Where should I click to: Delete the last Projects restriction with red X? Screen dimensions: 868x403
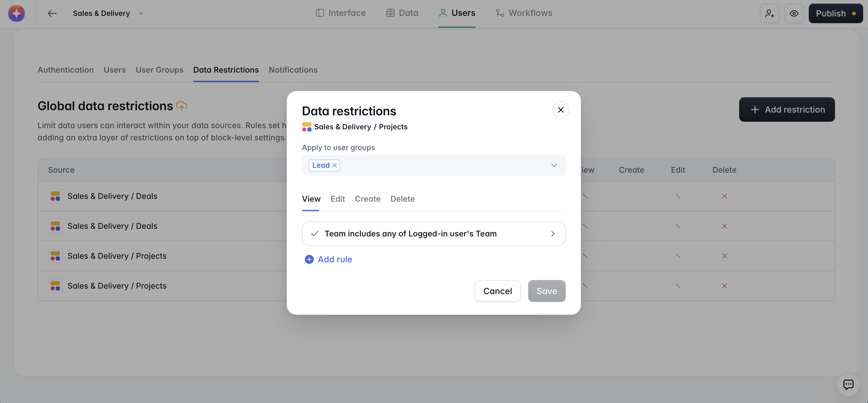[x=724, y=286]
